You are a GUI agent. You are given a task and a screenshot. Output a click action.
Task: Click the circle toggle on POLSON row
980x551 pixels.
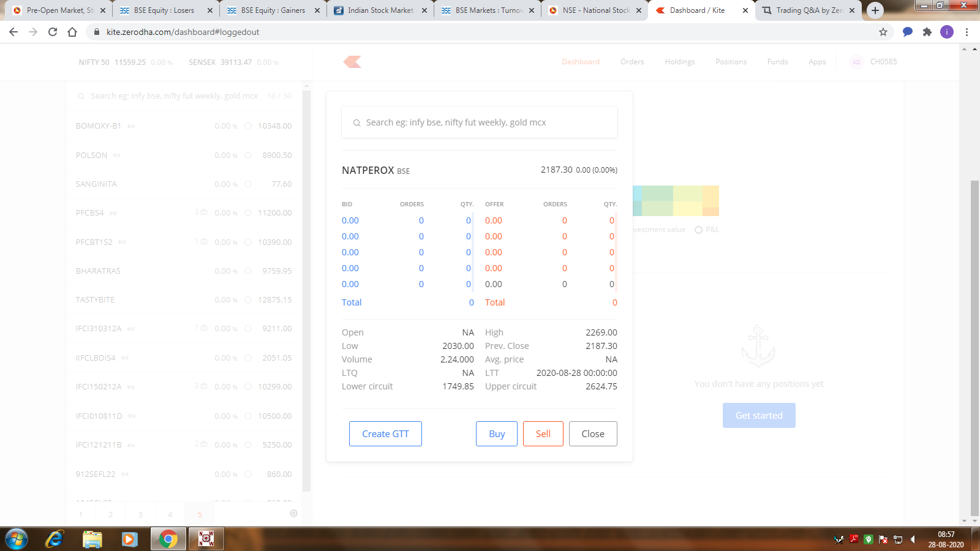click(x=248, y=156)
